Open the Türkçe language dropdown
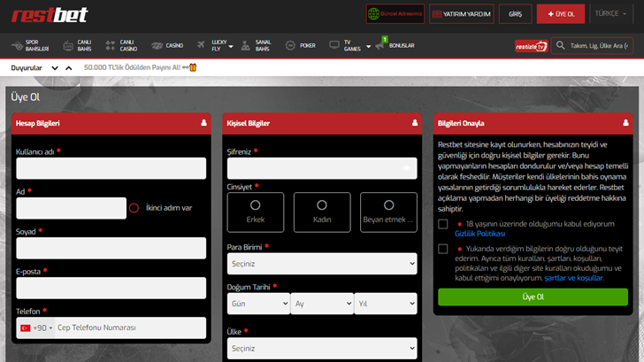 [x=610, y=13]
